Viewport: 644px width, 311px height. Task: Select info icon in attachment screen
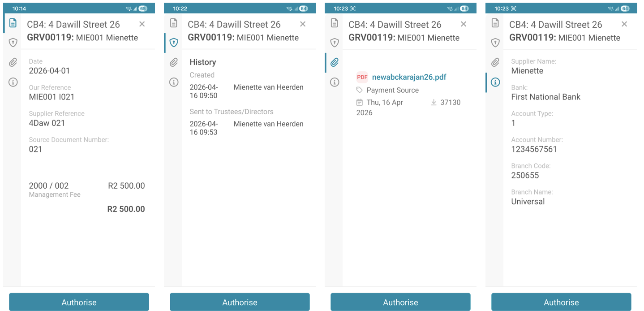coord(335,82)
